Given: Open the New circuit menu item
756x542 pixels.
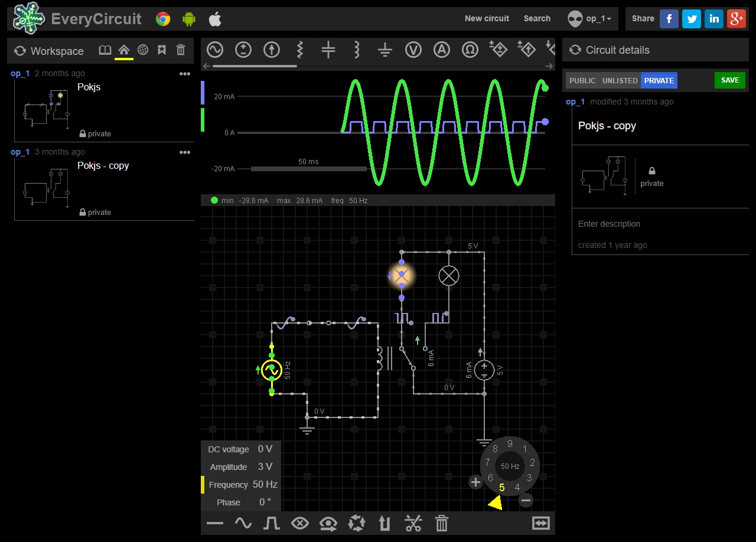Looking at the screenshot, I should [x=487, y=18].
